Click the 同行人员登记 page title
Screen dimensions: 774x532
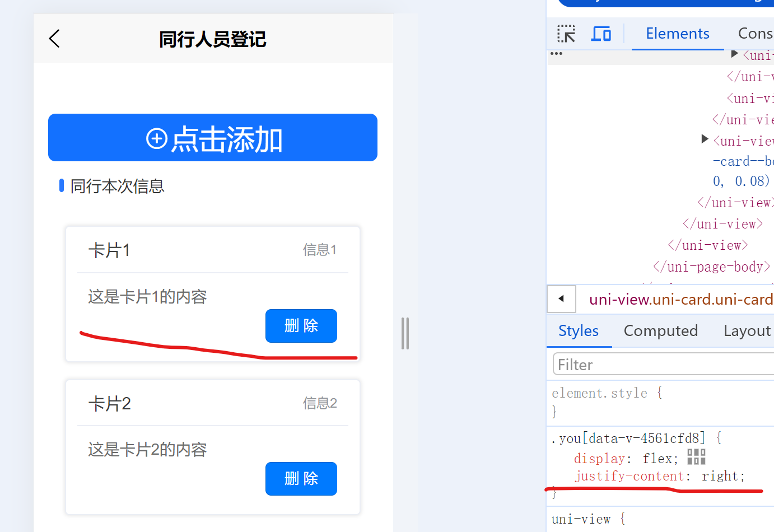[x=213, y=39]
